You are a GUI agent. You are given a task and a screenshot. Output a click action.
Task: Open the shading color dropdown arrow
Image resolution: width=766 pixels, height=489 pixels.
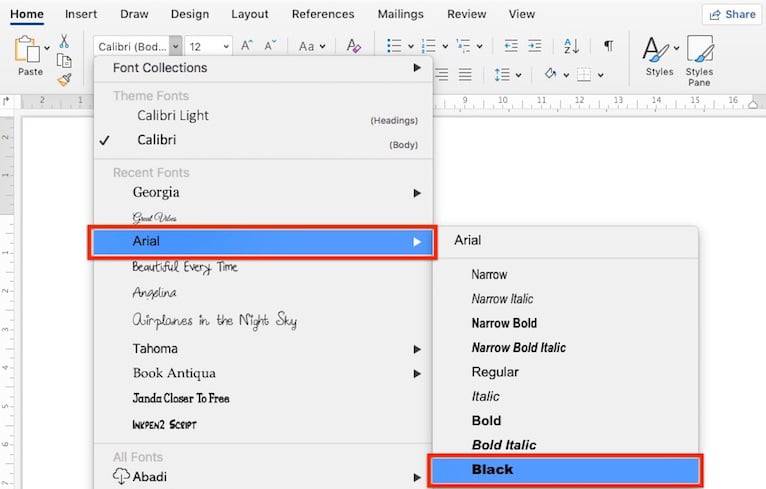click(566, 75)
